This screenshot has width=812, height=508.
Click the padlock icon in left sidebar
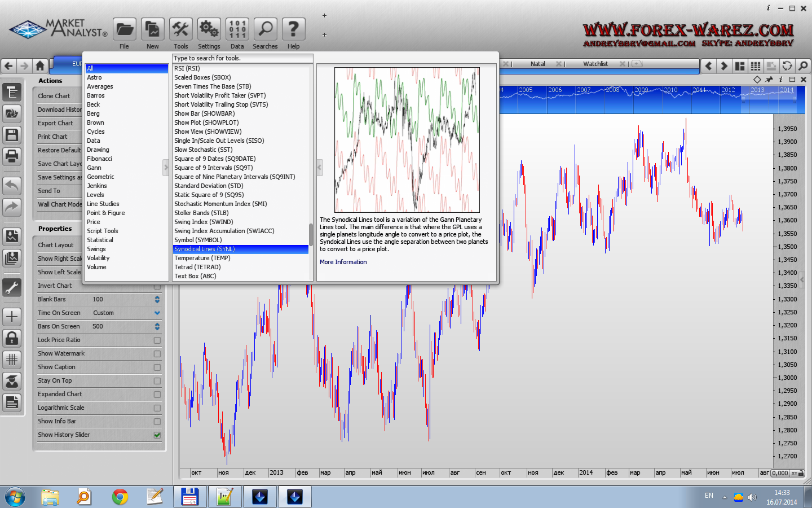coord(12,338)
